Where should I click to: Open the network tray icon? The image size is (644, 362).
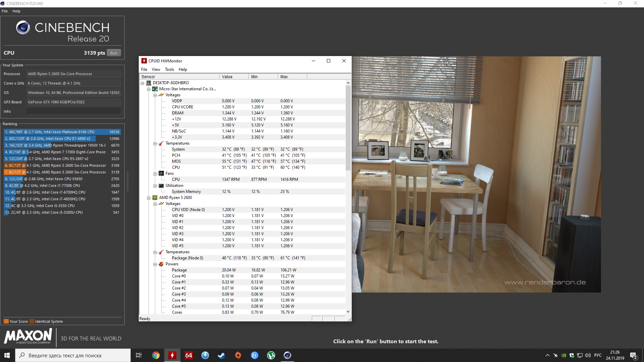[x=580, y=355]
